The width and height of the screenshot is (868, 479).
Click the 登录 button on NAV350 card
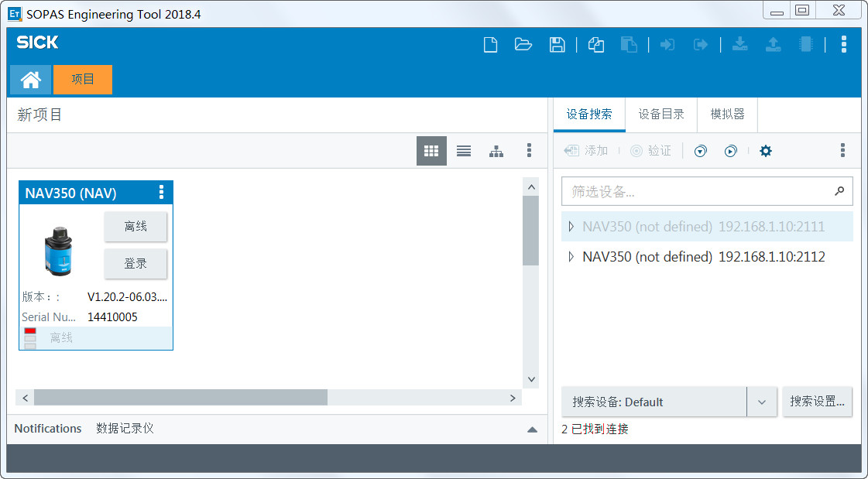tap(136, 263)
